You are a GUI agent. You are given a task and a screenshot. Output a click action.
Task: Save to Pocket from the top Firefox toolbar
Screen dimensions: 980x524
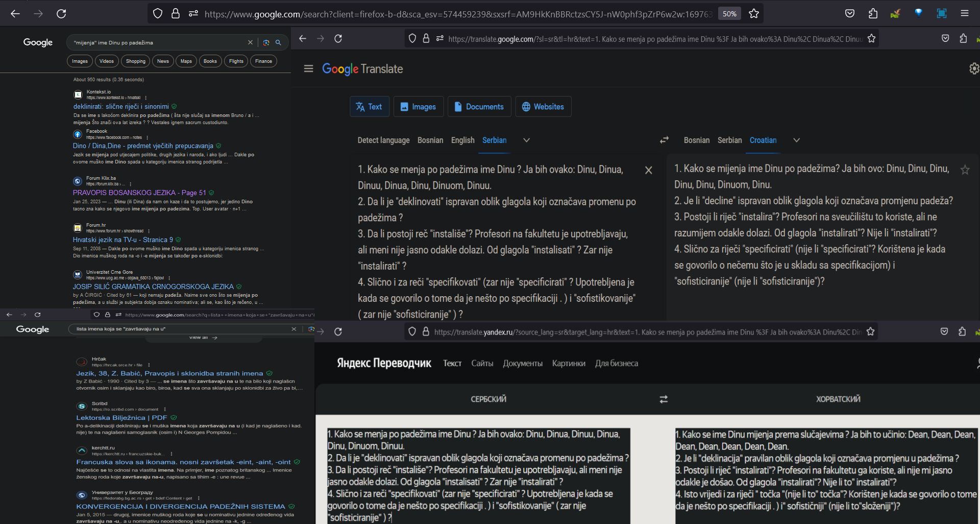(x=850, y=14)
